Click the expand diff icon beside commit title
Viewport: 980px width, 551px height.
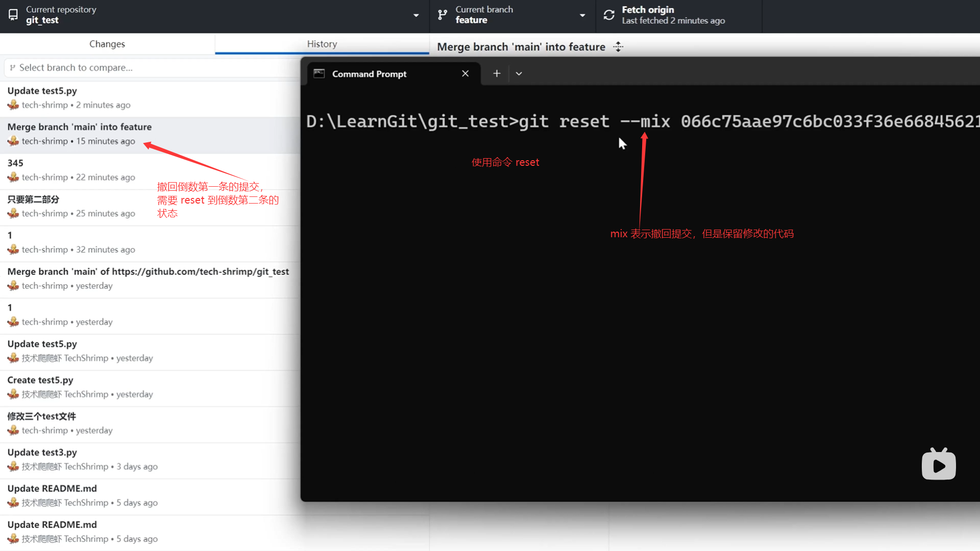[x=618, y=47]
